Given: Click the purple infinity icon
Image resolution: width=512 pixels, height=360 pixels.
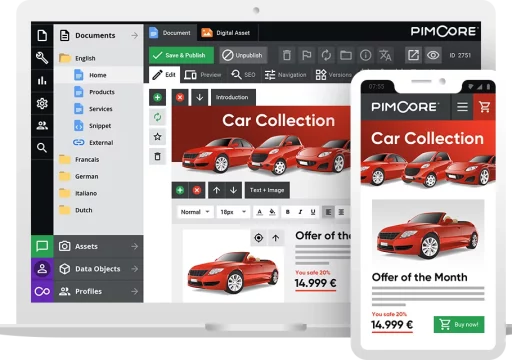Looking at the screenshot, I should (42, 291).
